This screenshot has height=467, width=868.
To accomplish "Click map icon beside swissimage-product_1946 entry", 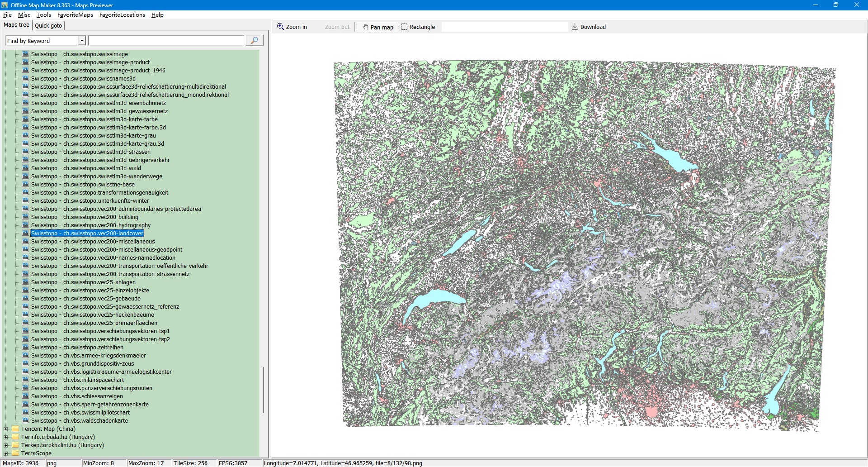I will 25,71.
